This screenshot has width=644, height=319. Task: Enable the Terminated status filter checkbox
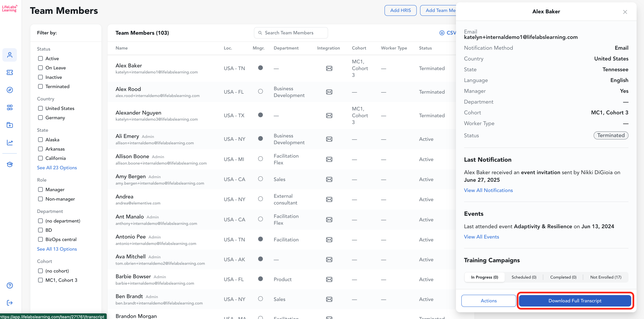[x=40, y=86]
